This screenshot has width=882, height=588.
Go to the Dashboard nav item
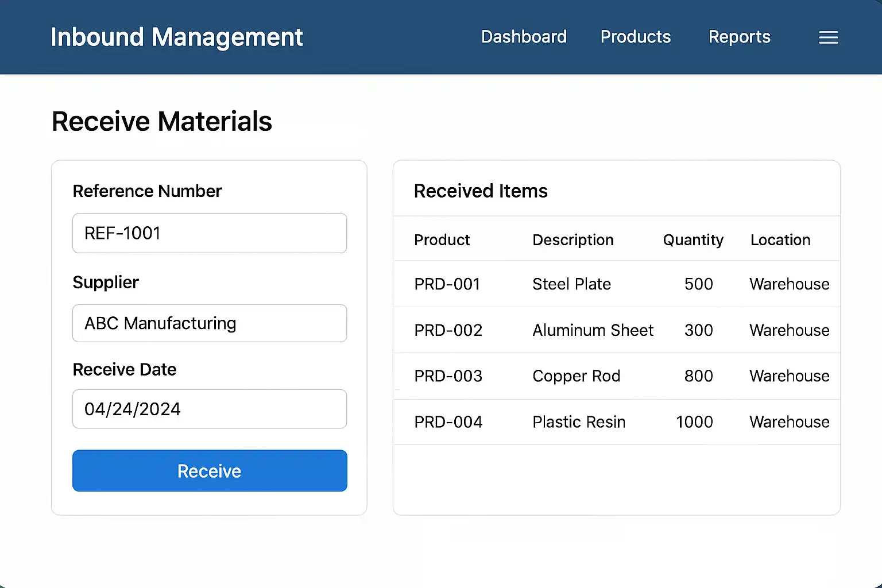[x=524, y=37]
